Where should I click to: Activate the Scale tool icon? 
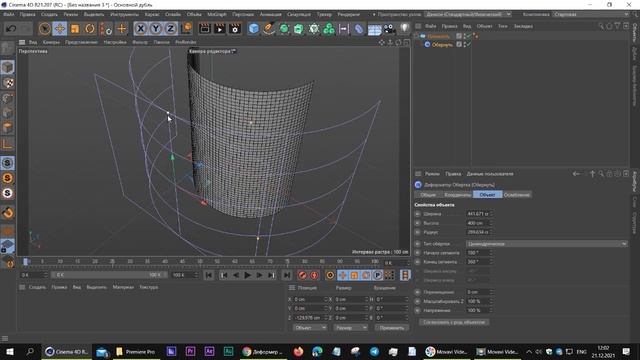(75, 29)
